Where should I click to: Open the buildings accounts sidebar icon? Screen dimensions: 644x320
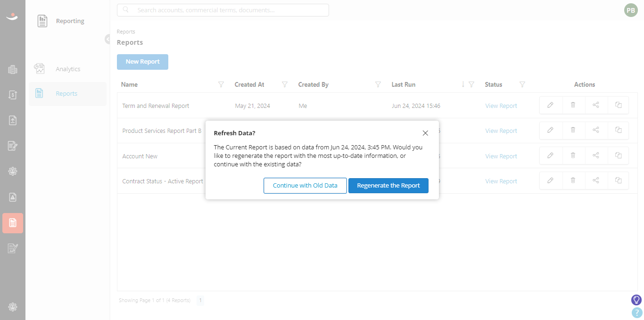click(13, 70)
